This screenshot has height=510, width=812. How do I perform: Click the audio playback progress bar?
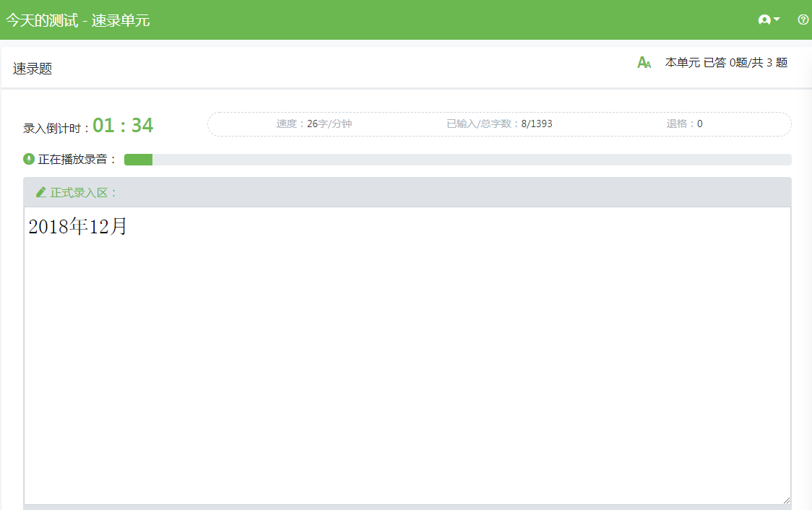coord(458,160)
